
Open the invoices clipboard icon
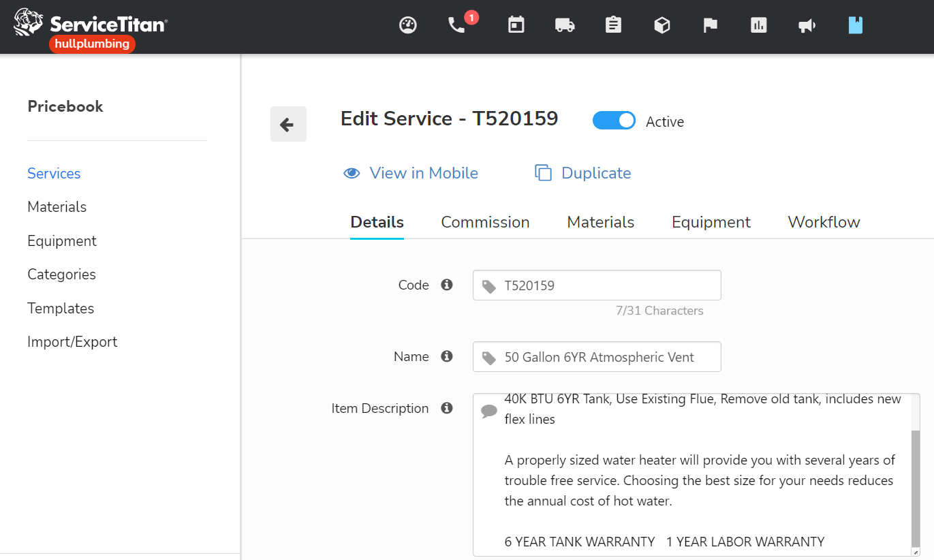tap(612, 25)
